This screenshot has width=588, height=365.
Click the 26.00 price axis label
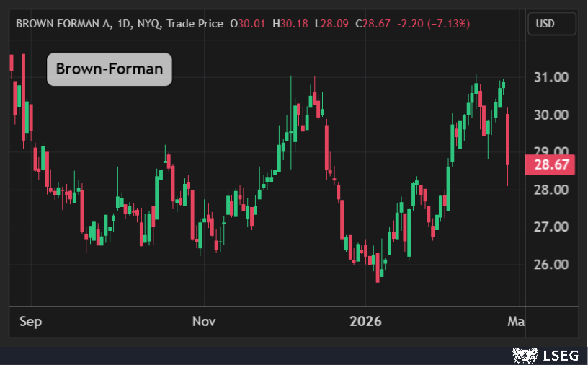[x=552, y=265]
